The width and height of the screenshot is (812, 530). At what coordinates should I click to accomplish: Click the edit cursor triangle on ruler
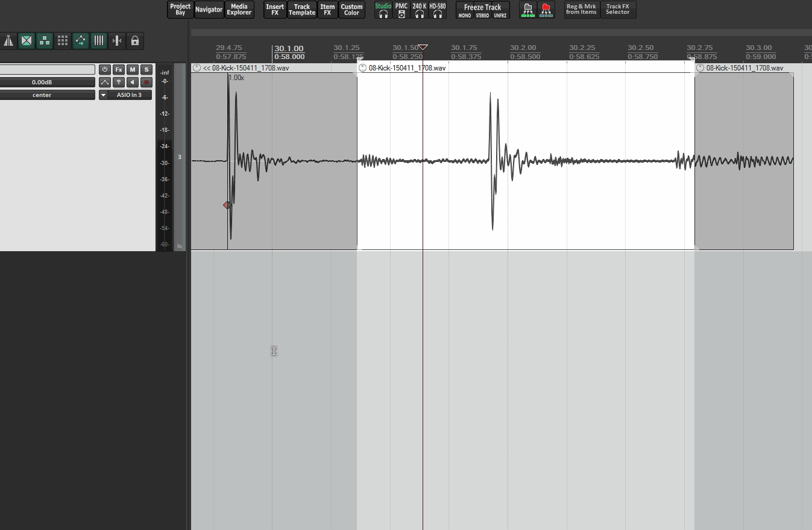pos(423,47)
